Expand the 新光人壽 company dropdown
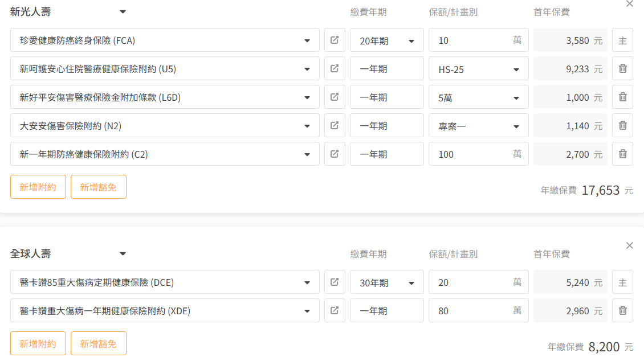644x357 pixels. [123, 12]
